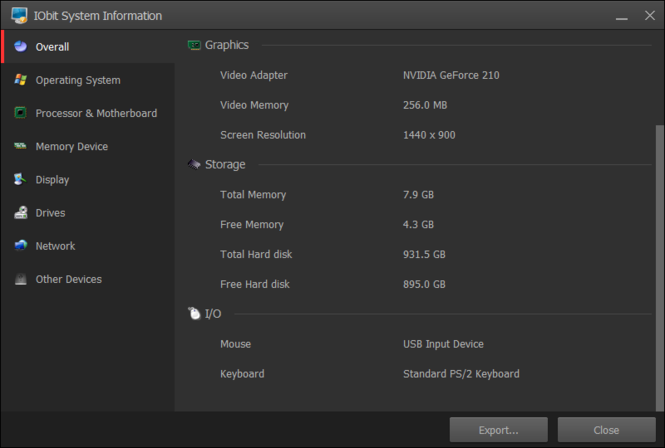Click the 256.0 MB video memory value

coord(425,105)
